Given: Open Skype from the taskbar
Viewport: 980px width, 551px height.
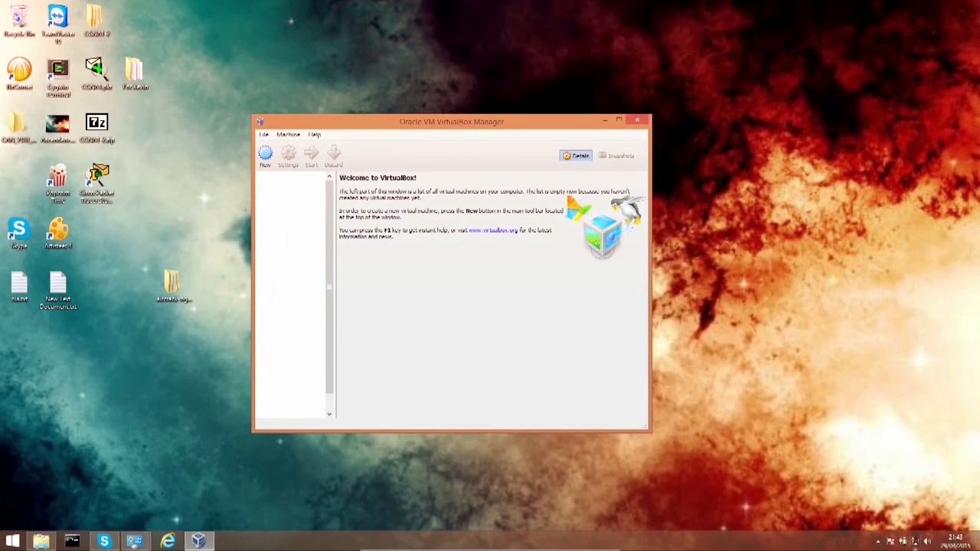Looking at the screenshot, I should click(x=103, y=541).
